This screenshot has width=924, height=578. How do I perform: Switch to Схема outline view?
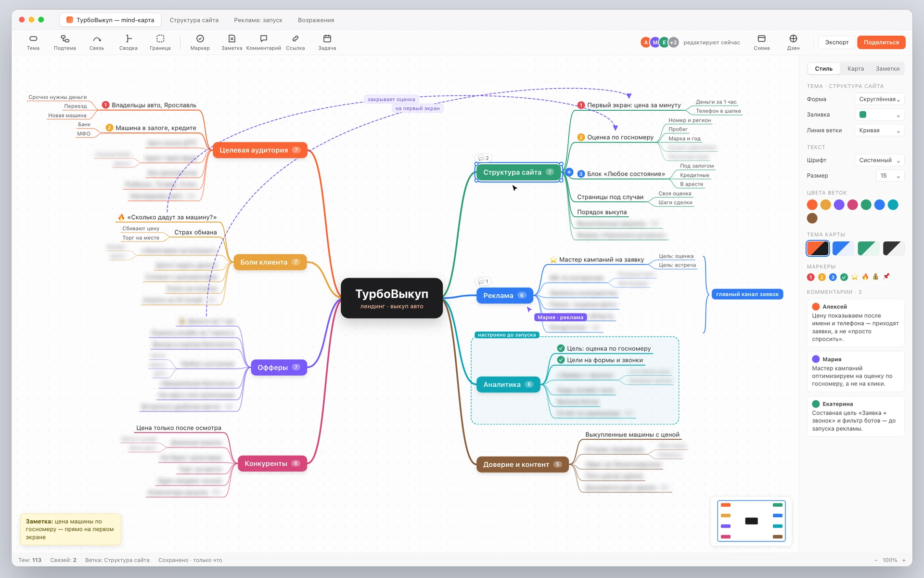click(x=761, y=42)
